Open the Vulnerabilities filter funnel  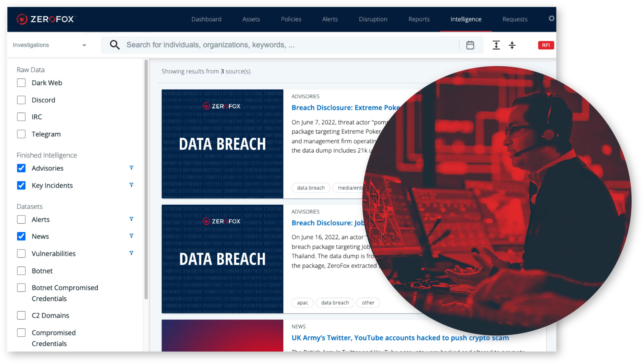point(131,253)
